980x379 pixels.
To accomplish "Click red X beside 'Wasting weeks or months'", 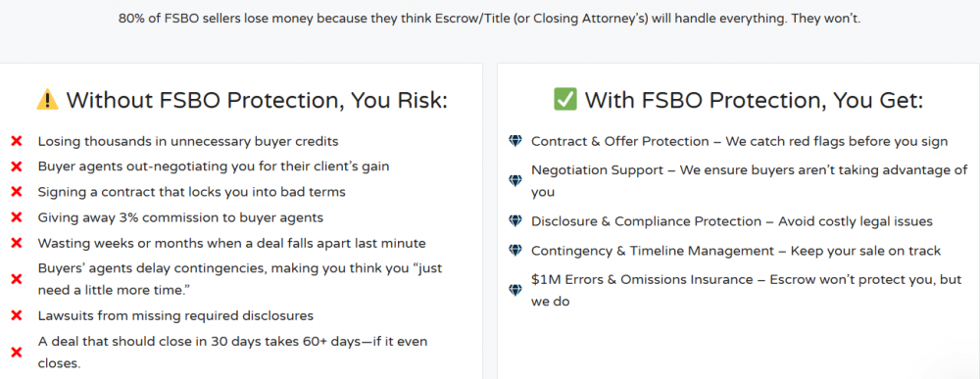I will click(x=17, y=243).
